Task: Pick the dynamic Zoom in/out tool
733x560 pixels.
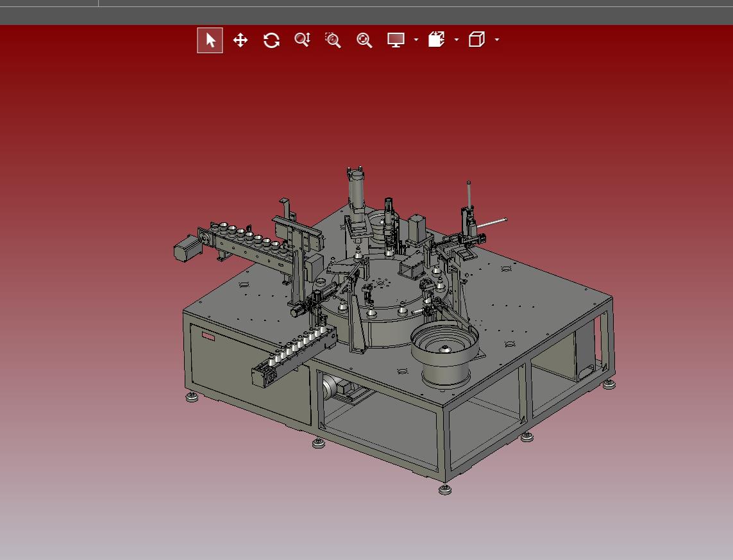Action: [303, 40]
